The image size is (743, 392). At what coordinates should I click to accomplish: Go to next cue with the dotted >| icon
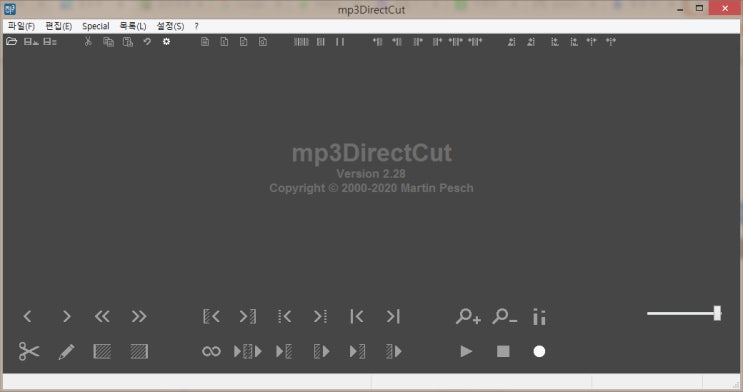tap(320, 316)
